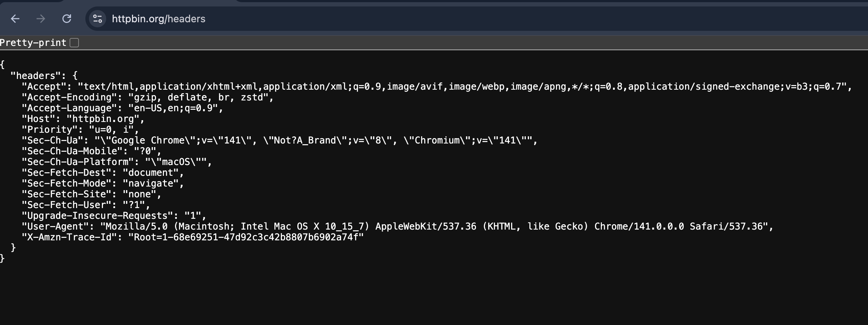Viewport: 868px width, 325px height.
Task: Click the "X-Amzn-Trace-Id" Root value
Action: (246, 237)
